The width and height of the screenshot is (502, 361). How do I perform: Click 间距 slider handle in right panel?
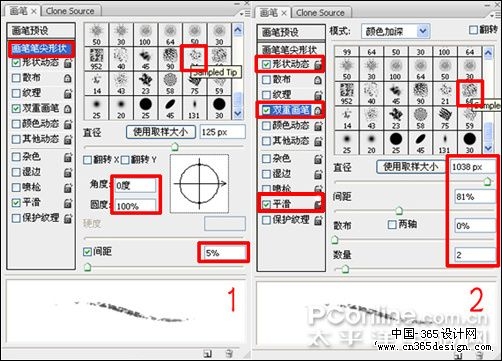[x=399, y=211]
